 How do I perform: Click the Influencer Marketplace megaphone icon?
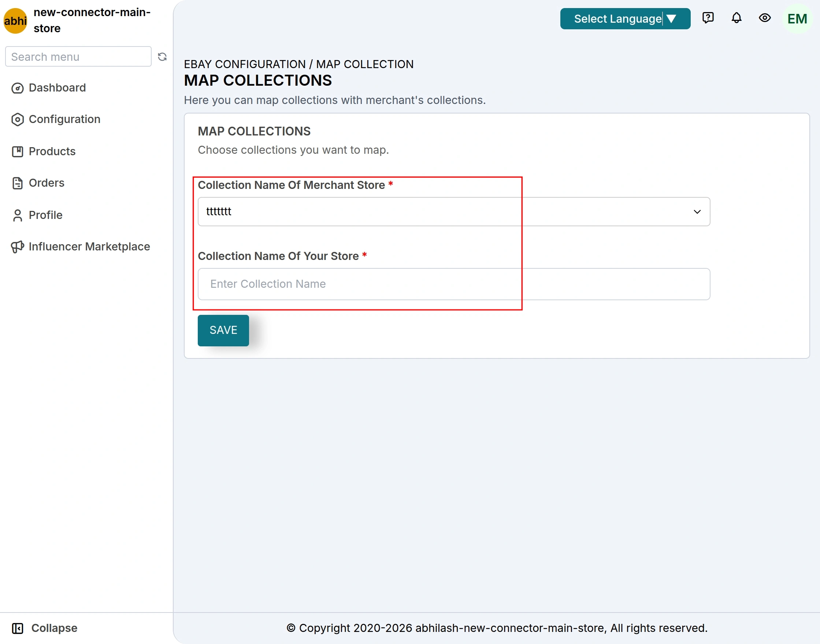(x=17, y=247)
